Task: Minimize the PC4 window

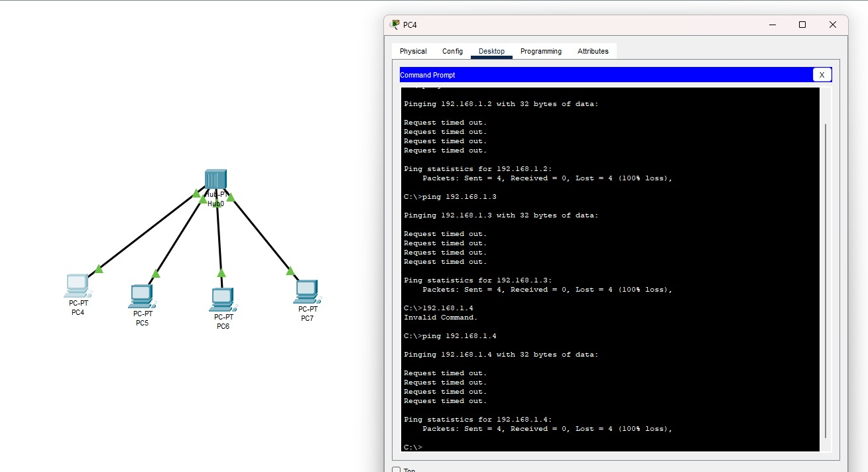Action: pos(772,25)
